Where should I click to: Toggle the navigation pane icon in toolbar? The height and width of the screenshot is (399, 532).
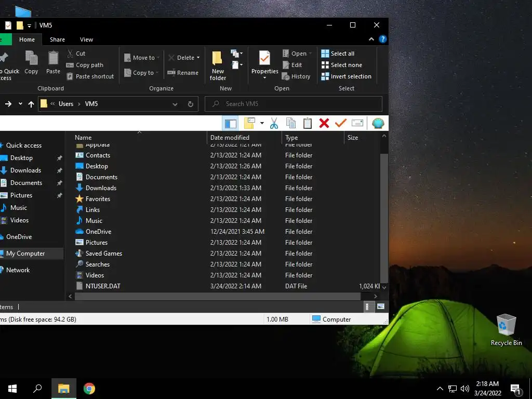(230, 124)
